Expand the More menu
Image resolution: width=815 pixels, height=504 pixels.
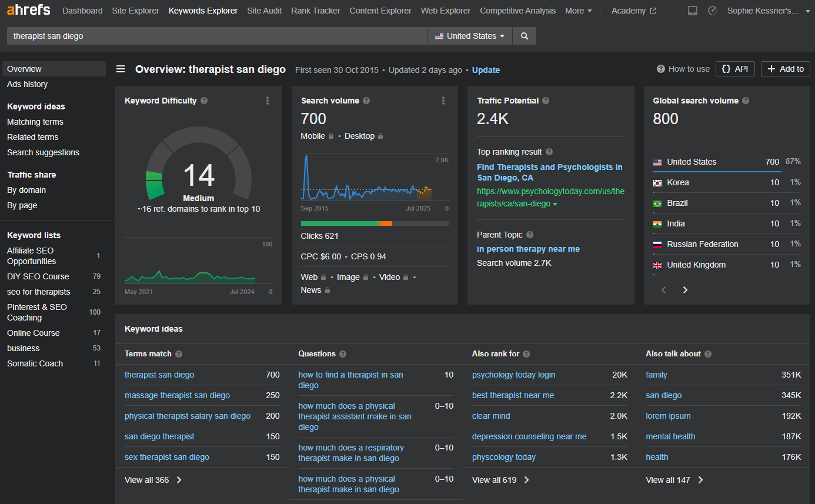pos(579,11)
